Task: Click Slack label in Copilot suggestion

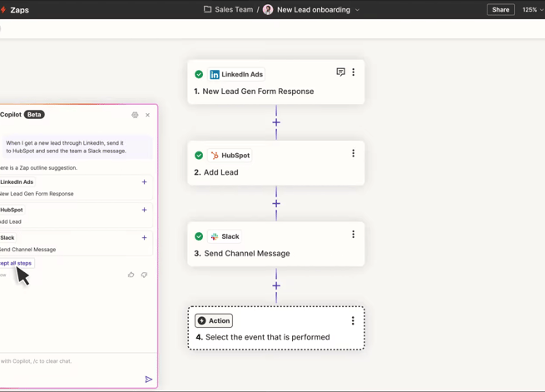Action: (7, 238)
